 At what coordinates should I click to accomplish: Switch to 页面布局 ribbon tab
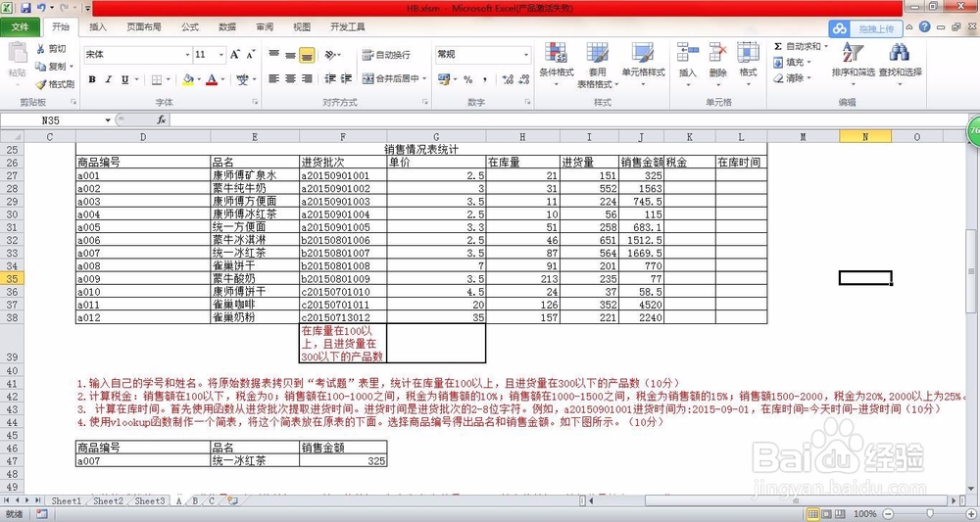pyautogui.click(x=144, y=26)
